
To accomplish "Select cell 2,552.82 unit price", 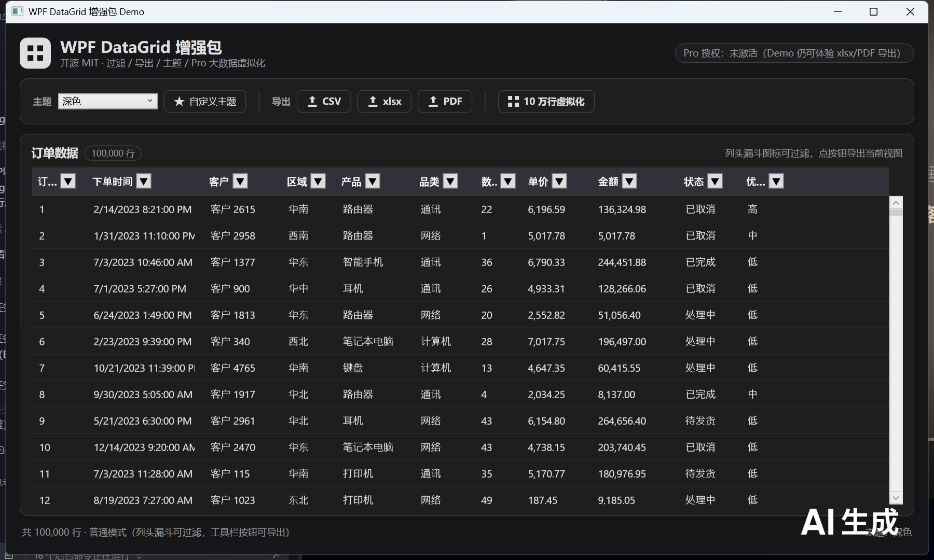I will click(546, 315).
